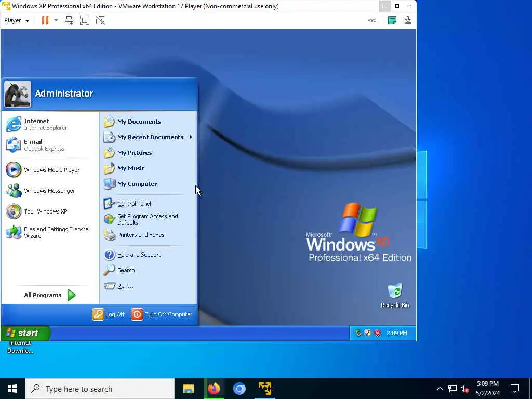Image resolution: width=532 pixels, height=399 pixels.
Task: Switch to Firefox on host taskbar
Action: 214,389
